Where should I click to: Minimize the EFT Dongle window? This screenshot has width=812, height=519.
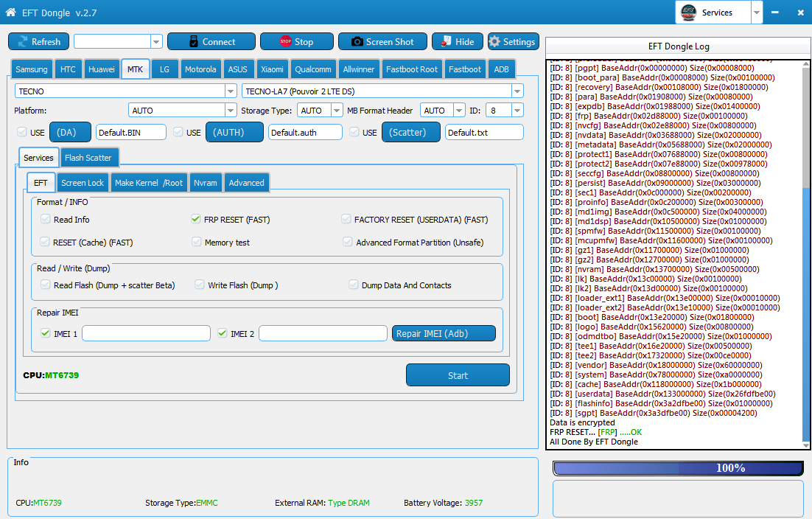(775, 13)
